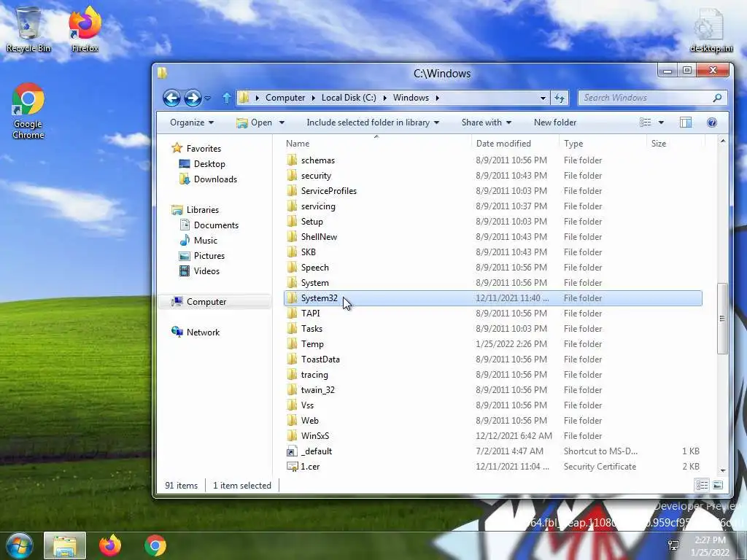This screenshot has width=747, height=560.
Task: Sort by Date modified column
Action: tap(503, 144)
